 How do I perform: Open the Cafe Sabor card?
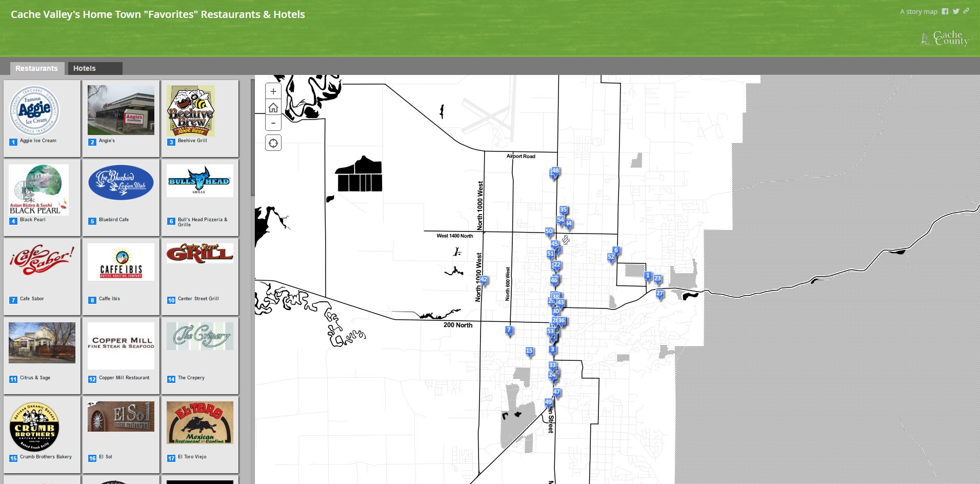coord(42,277)
